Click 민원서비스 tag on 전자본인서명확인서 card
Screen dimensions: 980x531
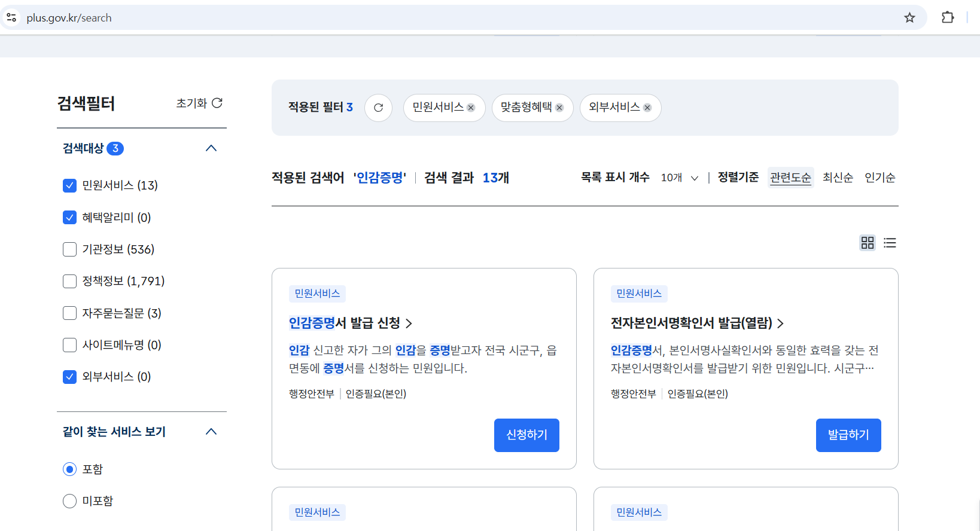pyautogui.click(x=639, y=294)
